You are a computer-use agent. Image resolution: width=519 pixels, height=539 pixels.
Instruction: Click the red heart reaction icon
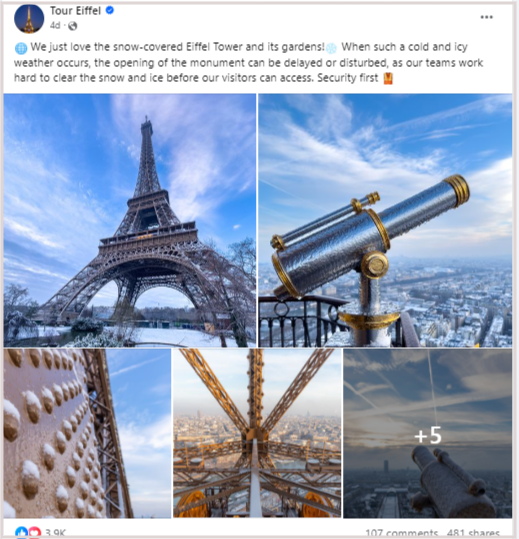click(x=34, y=532)
